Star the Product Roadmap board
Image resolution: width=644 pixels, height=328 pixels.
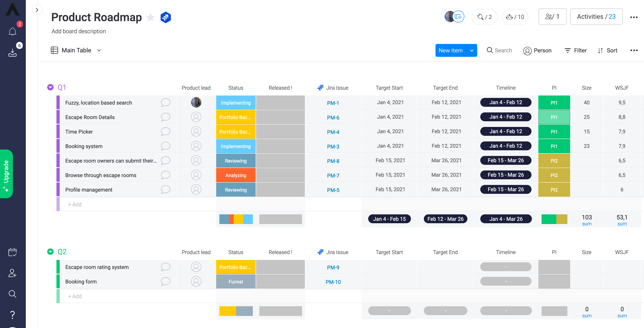click(x=150, y=17)
